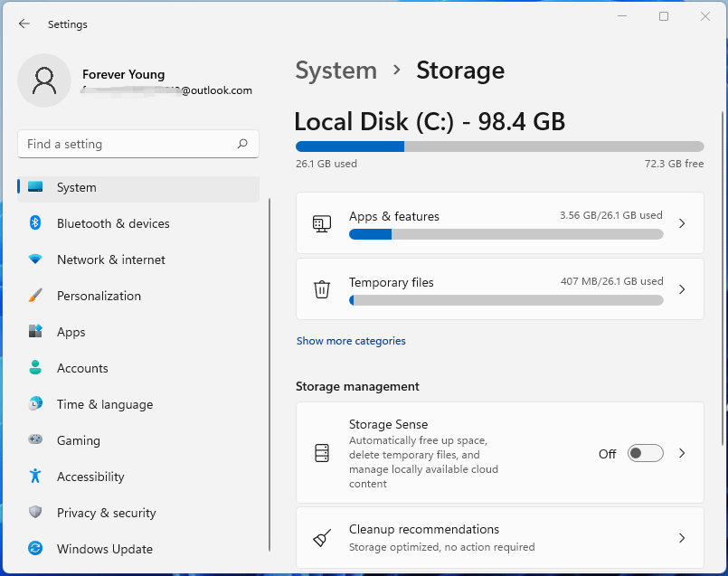
Task: Click the Gaming controller icon
Action: (35, 440)
